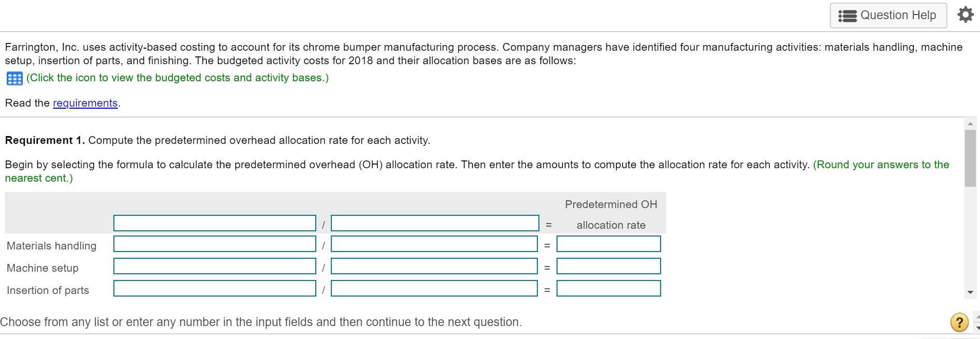Click the Materials handling allocation rate field

pyautogui.click(x=608, y=244)
